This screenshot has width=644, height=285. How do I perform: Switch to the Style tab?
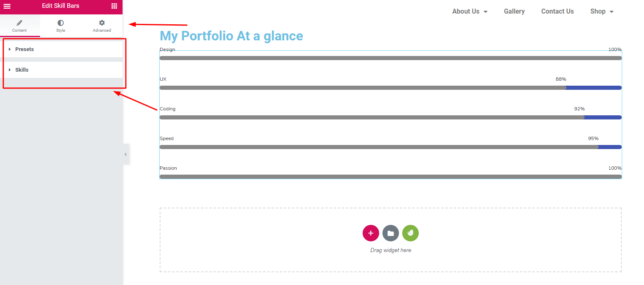61,26
